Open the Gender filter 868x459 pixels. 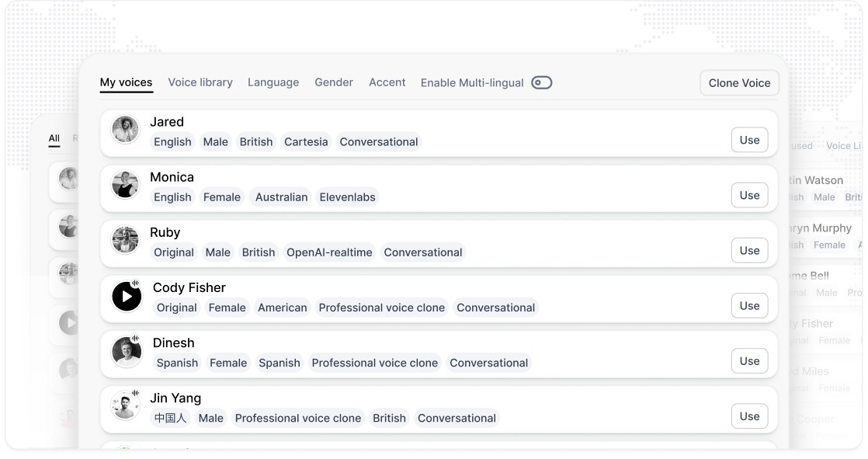pos(334,82)
